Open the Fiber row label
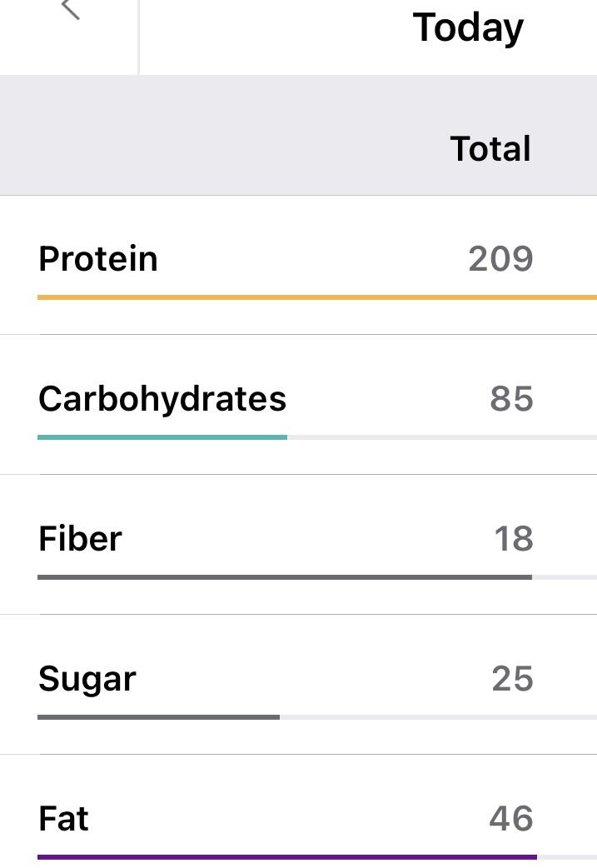The image size is (597, 868). point(80,539)
